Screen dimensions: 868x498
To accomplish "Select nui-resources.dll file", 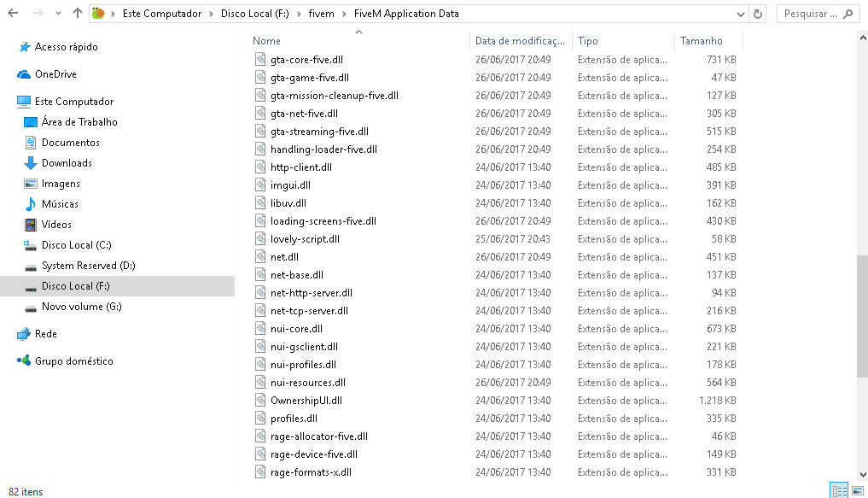I will coord(308,383).
